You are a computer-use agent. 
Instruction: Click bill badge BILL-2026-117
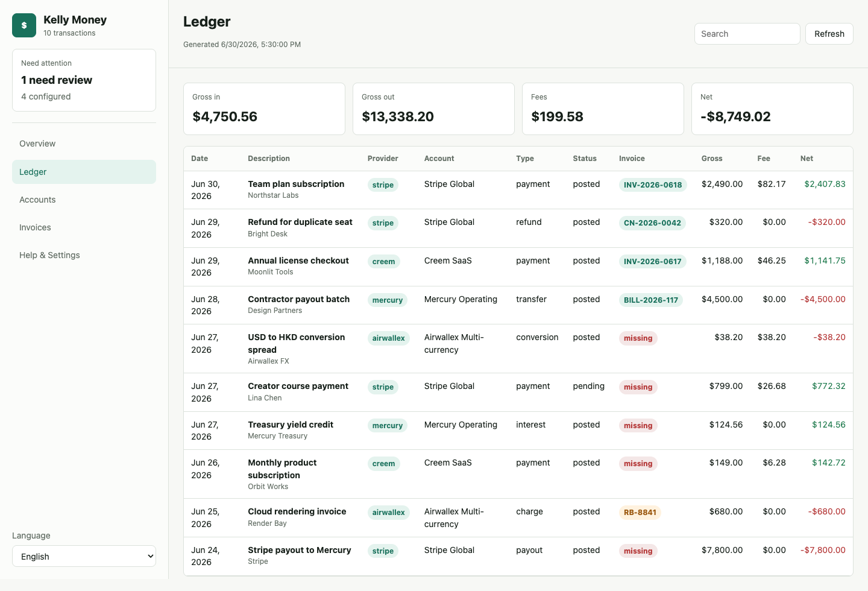click(651, 300)
